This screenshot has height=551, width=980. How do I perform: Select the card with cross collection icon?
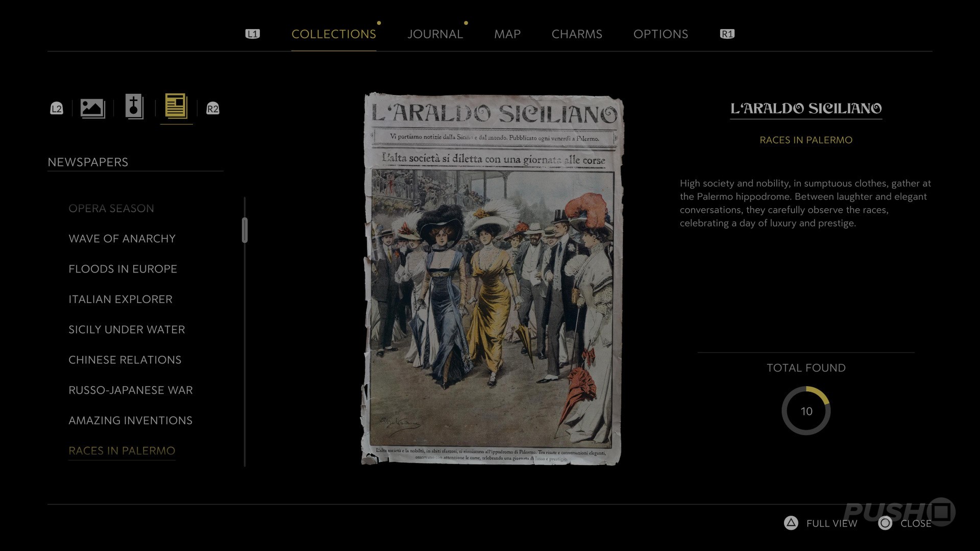(134, 107)
